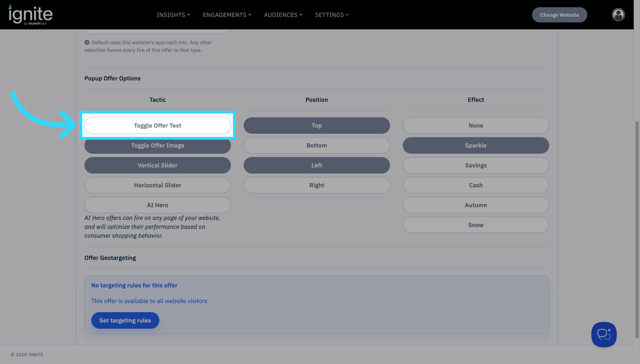The image size is (640, 364).
Task: Click 'No targeting rules for this offer' text
Action: pyautogui.click(x=134, y=285)
